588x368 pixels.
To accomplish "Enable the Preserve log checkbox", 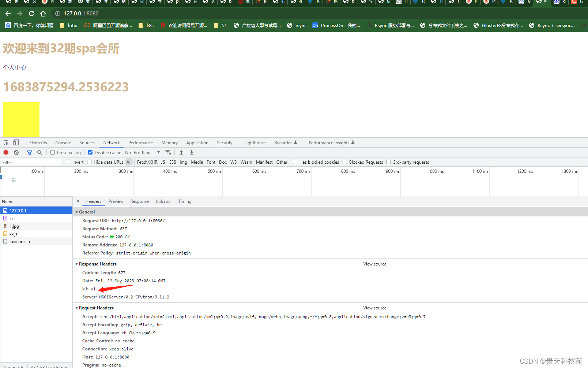I will [53, 152].
